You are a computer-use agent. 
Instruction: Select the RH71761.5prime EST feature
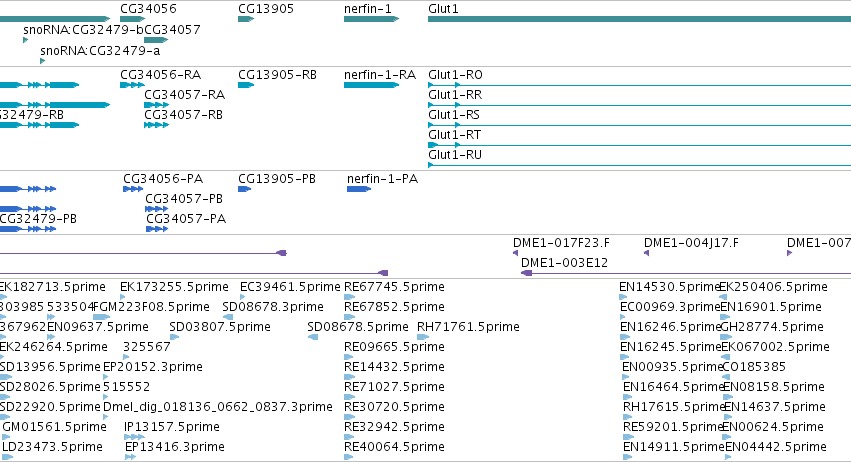coord(422,337)
